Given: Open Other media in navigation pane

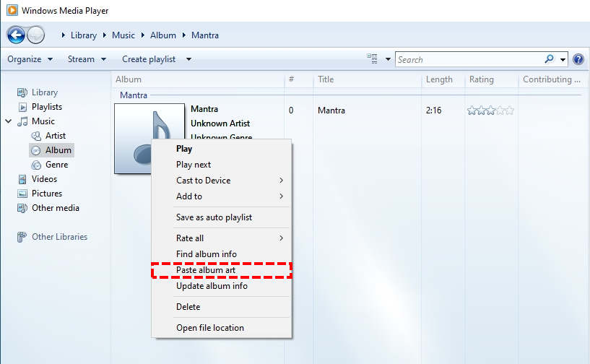Looking at the screenshot, I should coord(56,208).
